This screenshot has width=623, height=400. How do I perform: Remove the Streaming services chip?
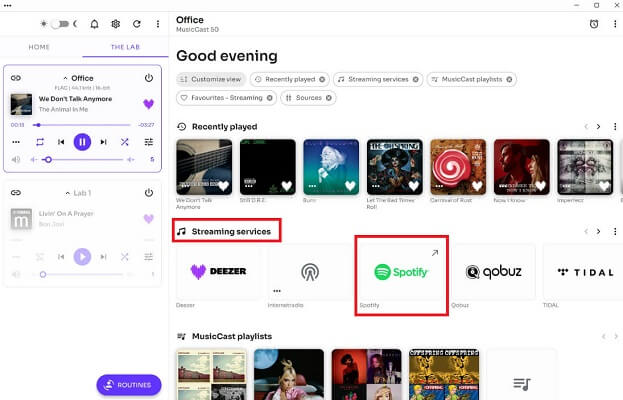tap(416, 79)
